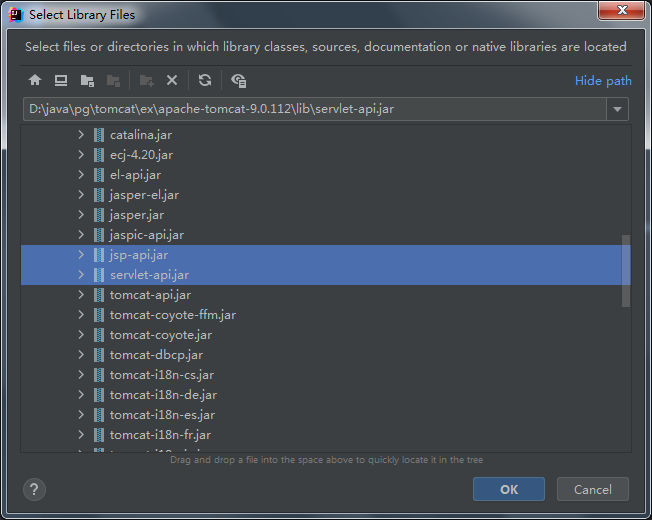Viewport: 652px width, 520px height.
Task: Expand tomcat-api.jar node
Action: [x=81, y=295]
